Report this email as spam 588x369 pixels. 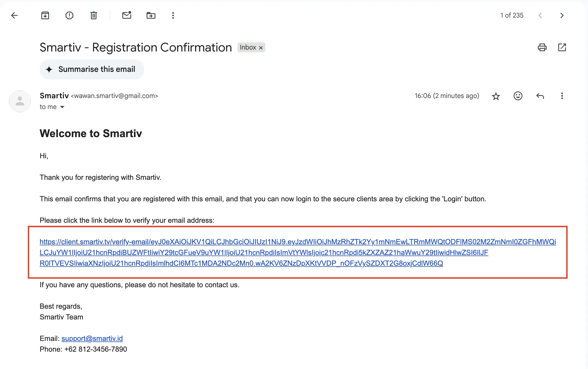(69, 15)
